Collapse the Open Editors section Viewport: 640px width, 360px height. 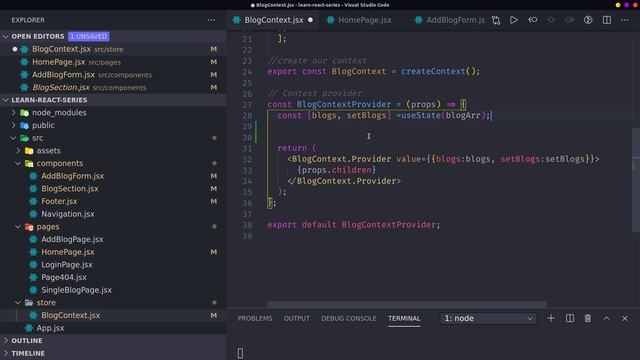coord(6,36)
